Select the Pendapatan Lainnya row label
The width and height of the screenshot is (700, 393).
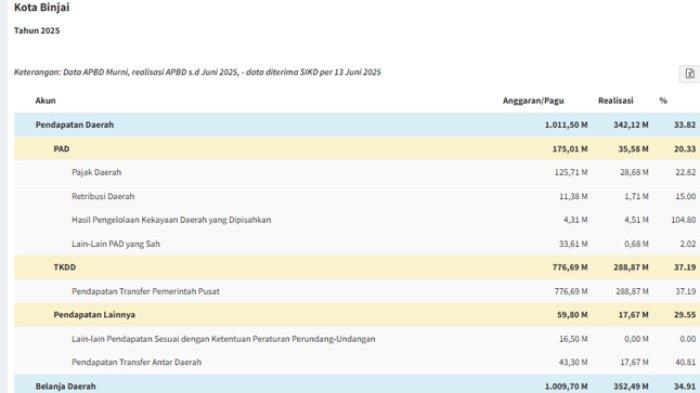(x=94, y=314)
